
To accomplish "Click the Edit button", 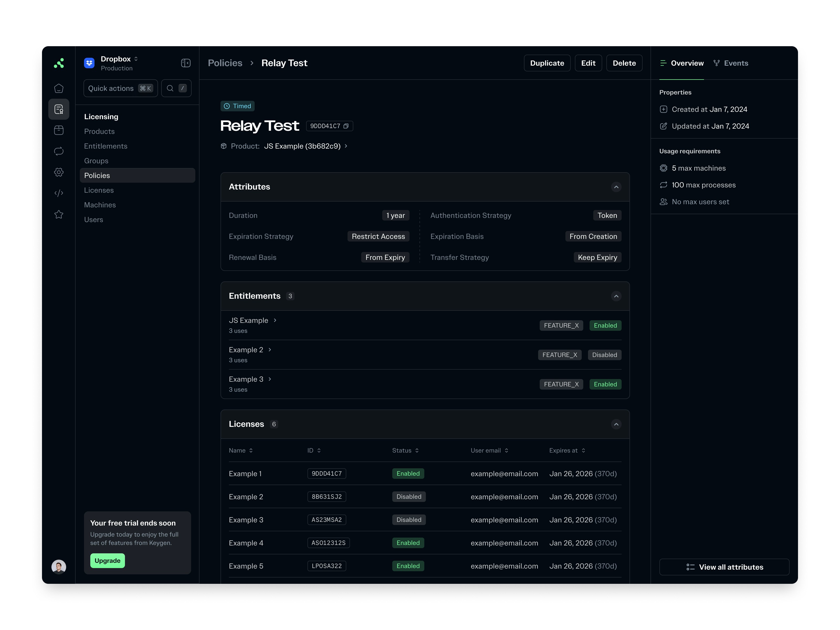I will pos(588,63).
